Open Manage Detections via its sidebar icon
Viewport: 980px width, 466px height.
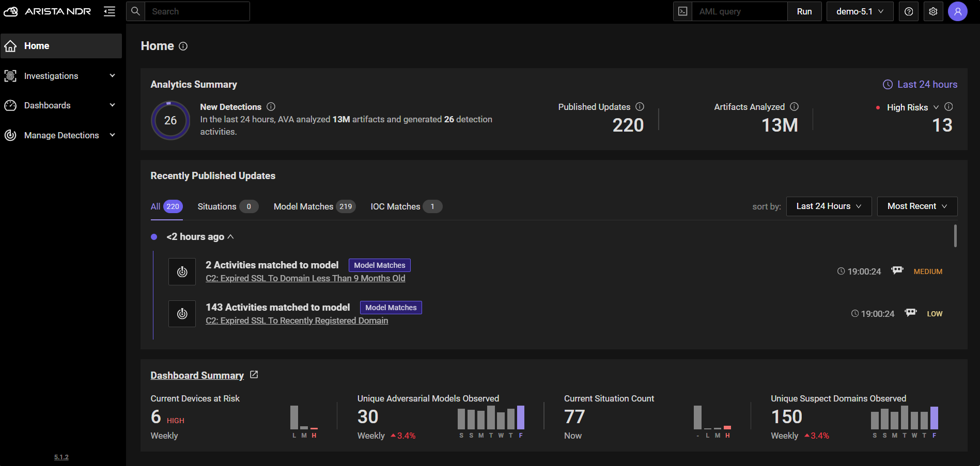tap(10, 135)
